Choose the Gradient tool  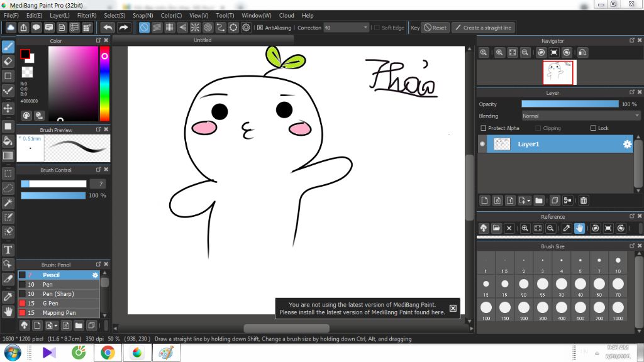tap(8, 156)
